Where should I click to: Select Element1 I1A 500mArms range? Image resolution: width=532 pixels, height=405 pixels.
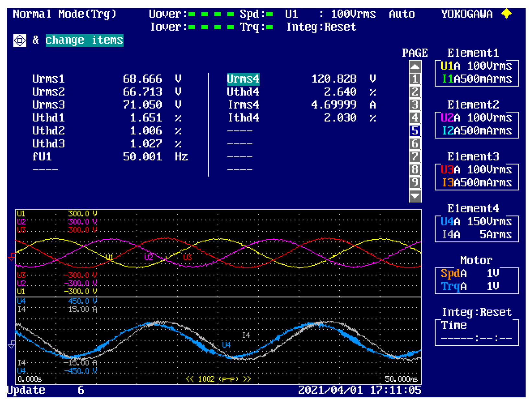click(477, 79)
